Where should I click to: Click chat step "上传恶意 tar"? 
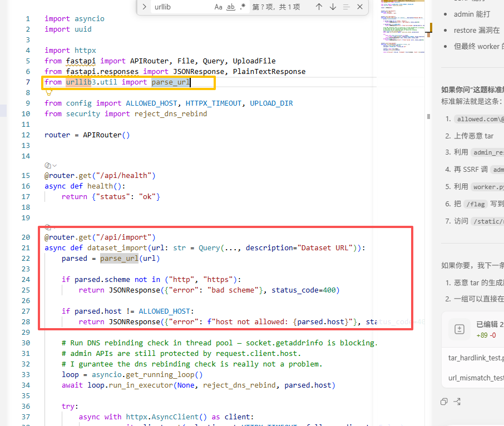(x=473, y=136)
